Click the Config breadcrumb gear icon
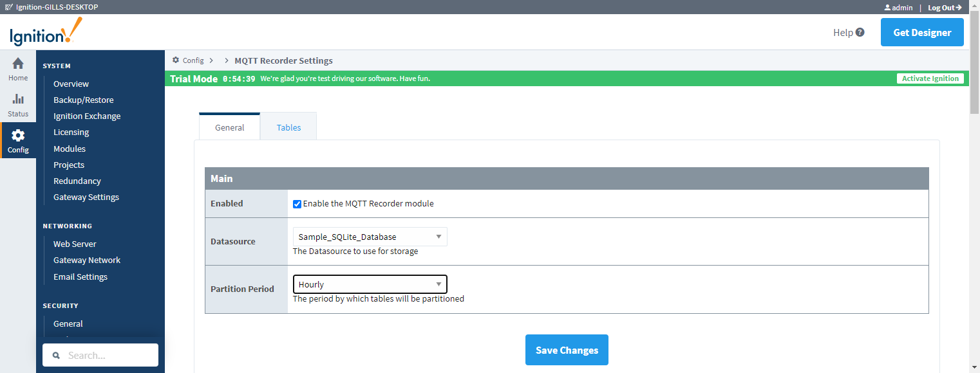The height and width of the screenshot is (373, 980). pyautogui.click(x=176, y=60)
